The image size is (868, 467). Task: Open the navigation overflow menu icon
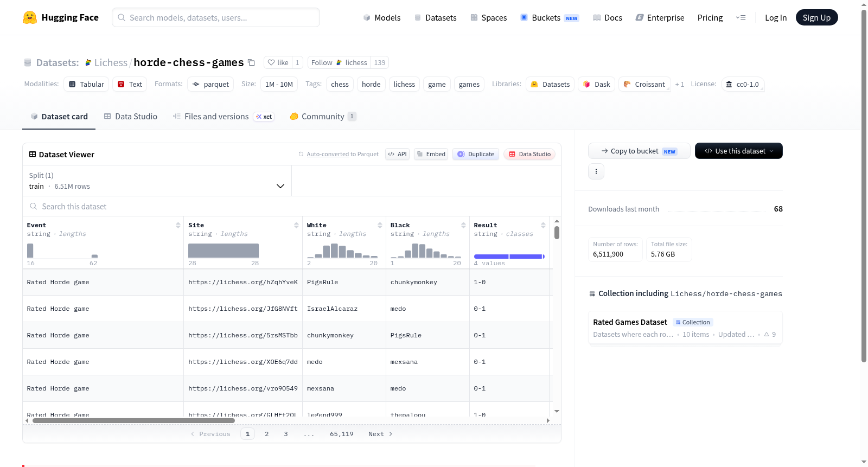[x=741, y=17]
